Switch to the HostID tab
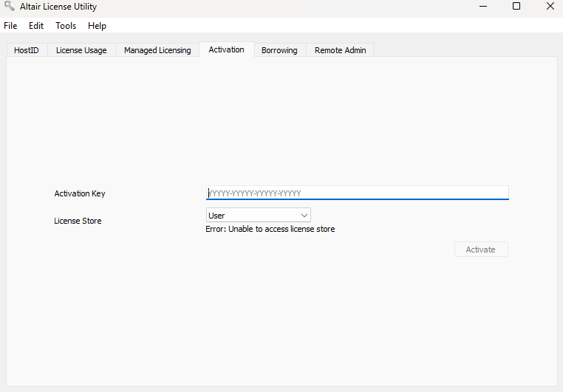The height and width of the screenshot is (392, 563). coord(27,50)
